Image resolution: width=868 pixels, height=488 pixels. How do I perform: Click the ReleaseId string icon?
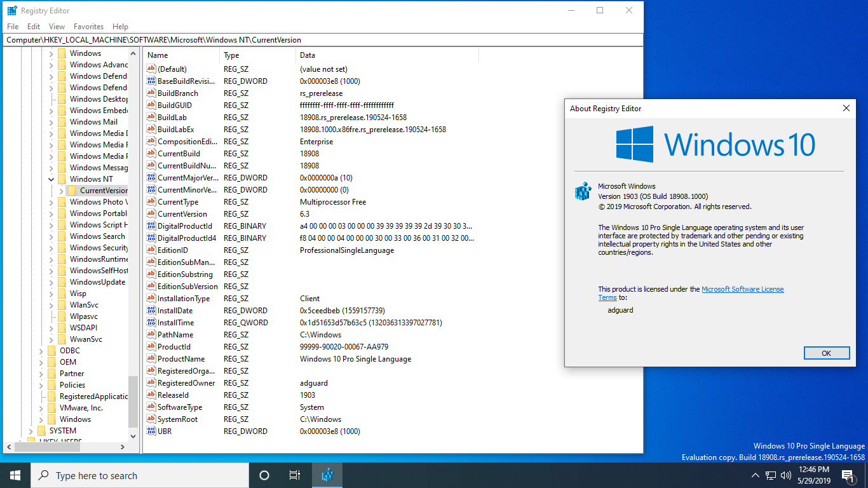(x=151, y=395)
